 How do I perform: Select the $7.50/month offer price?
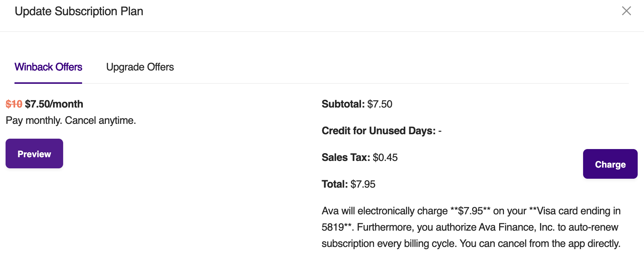pyautogui.click(x=54, y=104)
